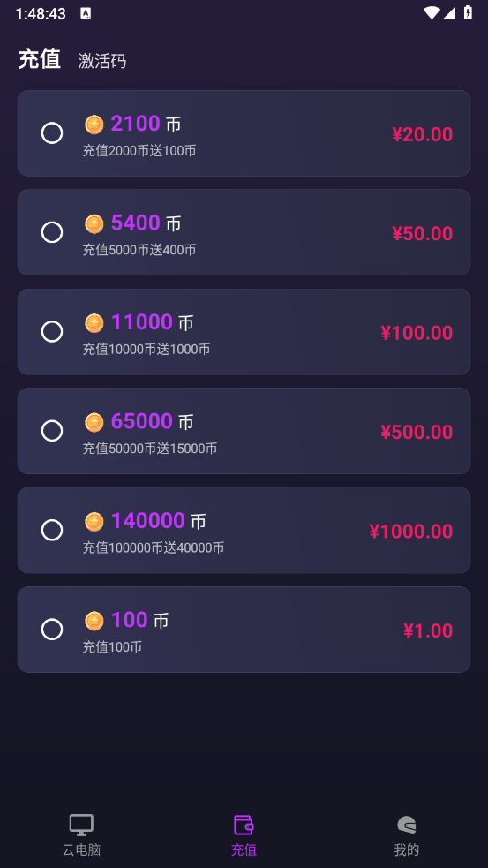Screen dimensions: 488x868
Task: Click the coin icon beside 2100 币
Action: point(94,125)
